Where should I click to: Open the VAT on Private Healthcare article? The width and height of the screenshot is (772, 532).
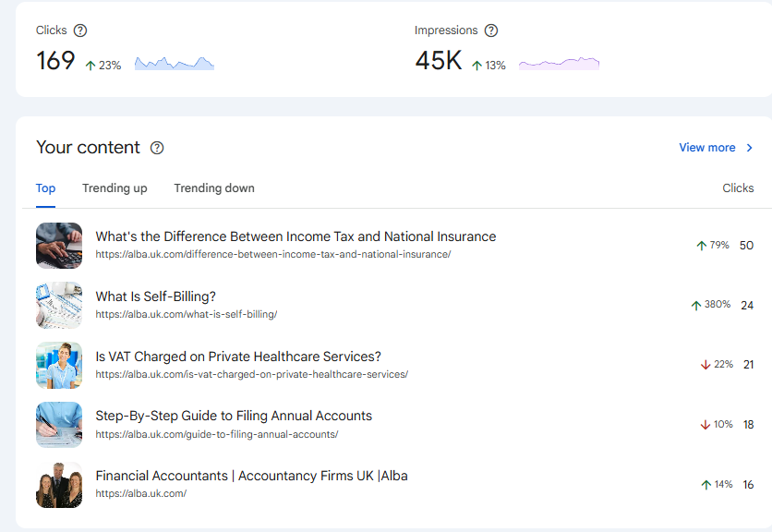click(238, 357)
